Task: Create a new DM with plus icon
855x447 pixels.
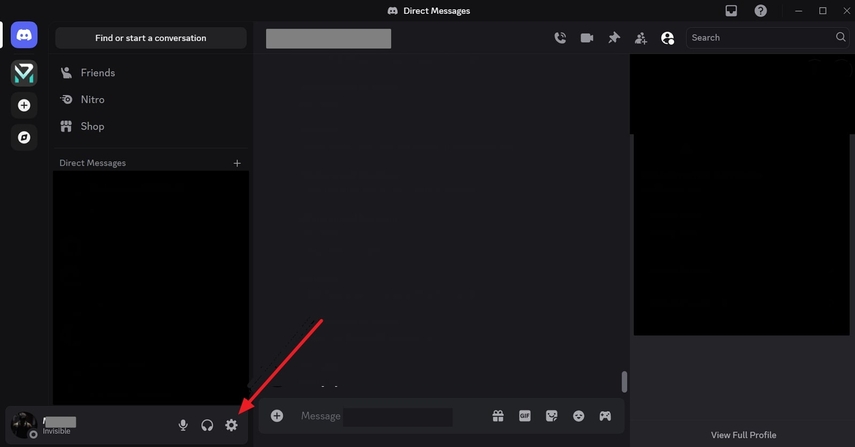Action: click(x=237, y=163)
